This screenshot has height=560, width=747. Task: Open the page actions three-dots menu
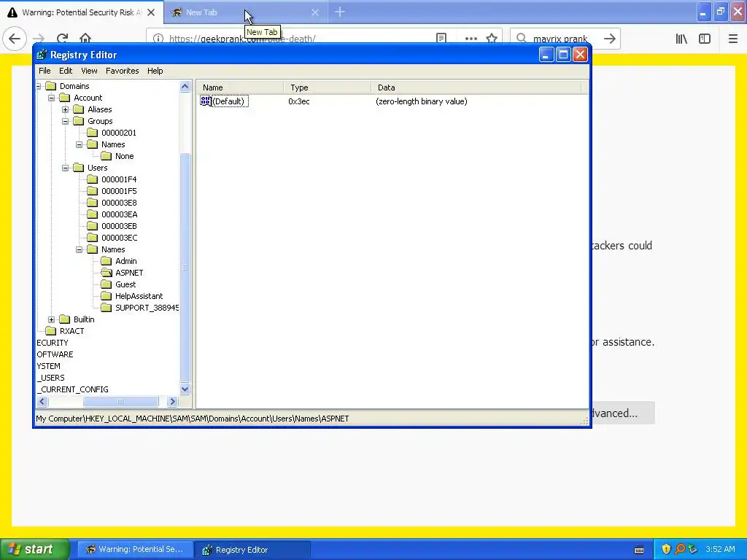[x=471, y=39]
